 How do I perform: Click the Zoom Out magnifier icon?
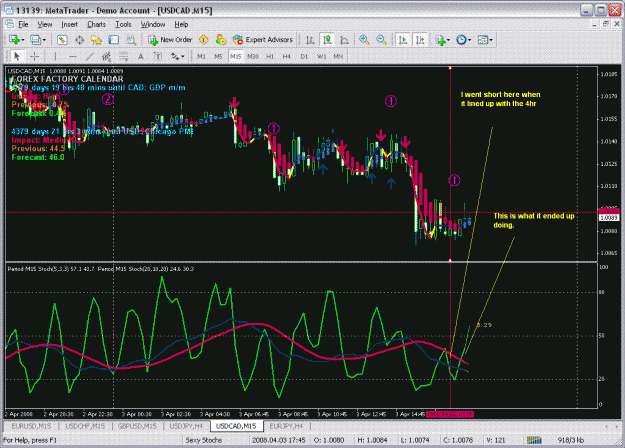[x=381, y=39]
